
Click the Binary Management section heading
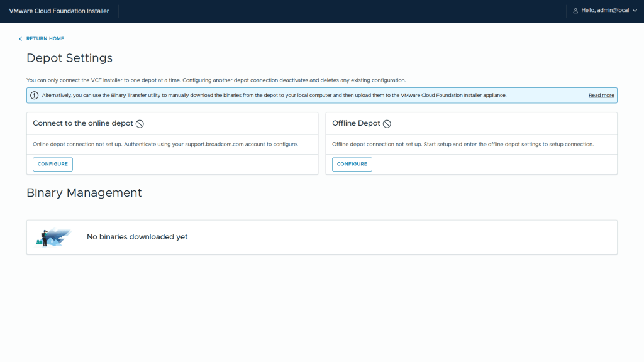coord(84,193)
